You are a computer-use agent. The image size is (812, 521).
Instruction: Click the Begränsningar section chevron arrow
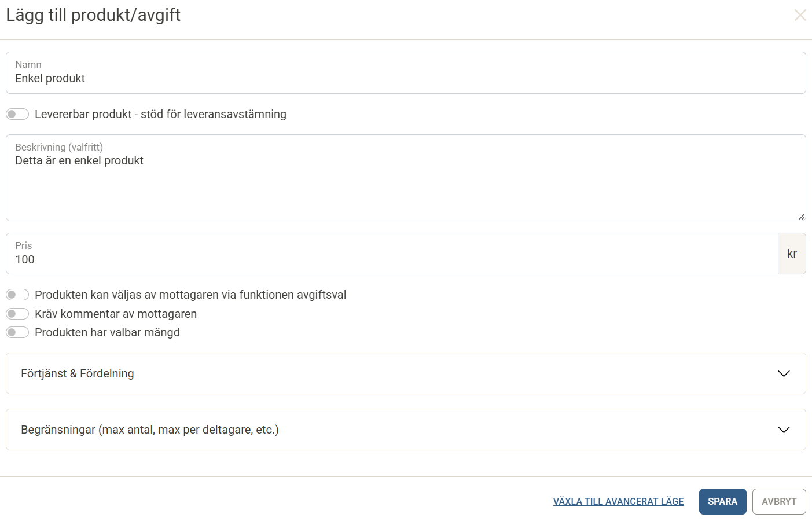[784, 430]
